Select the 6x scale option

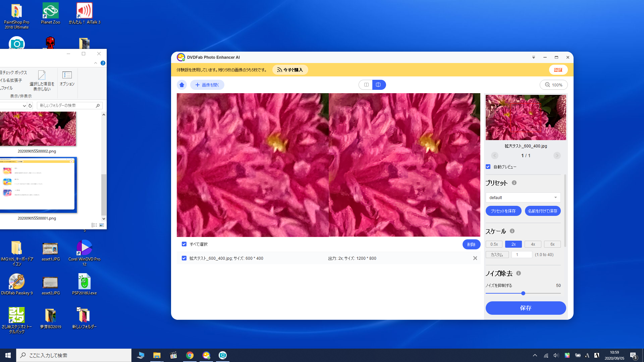click(552, 244)
